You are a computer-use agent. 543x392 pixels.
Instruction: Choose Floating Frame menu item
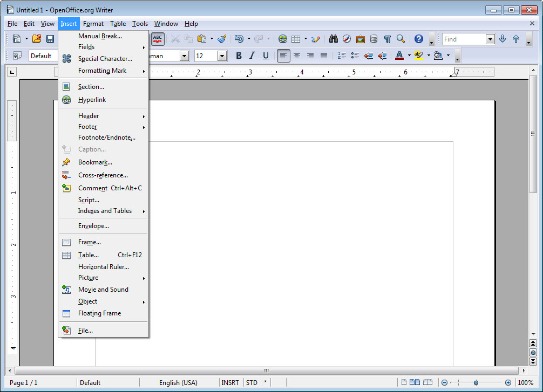104,313
